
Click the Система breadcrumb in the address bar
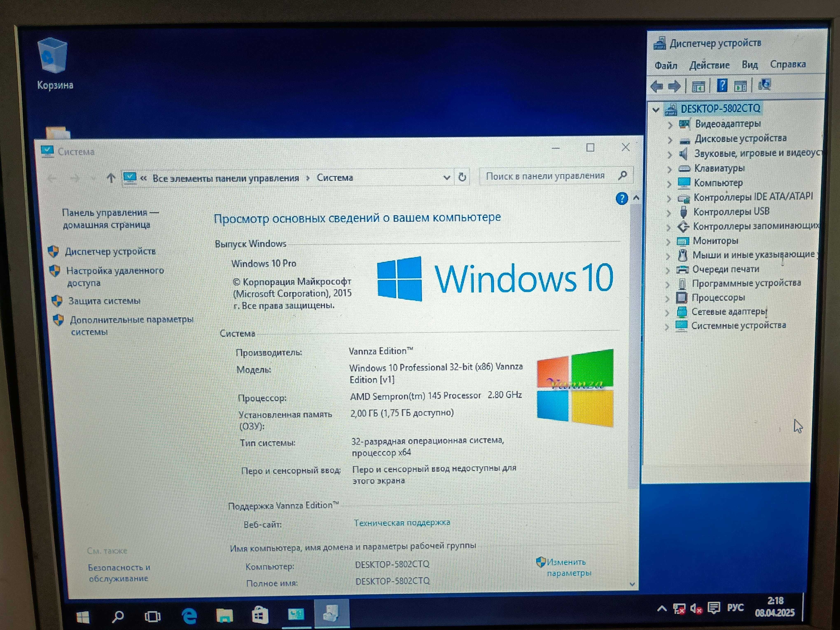pos(335,177)
